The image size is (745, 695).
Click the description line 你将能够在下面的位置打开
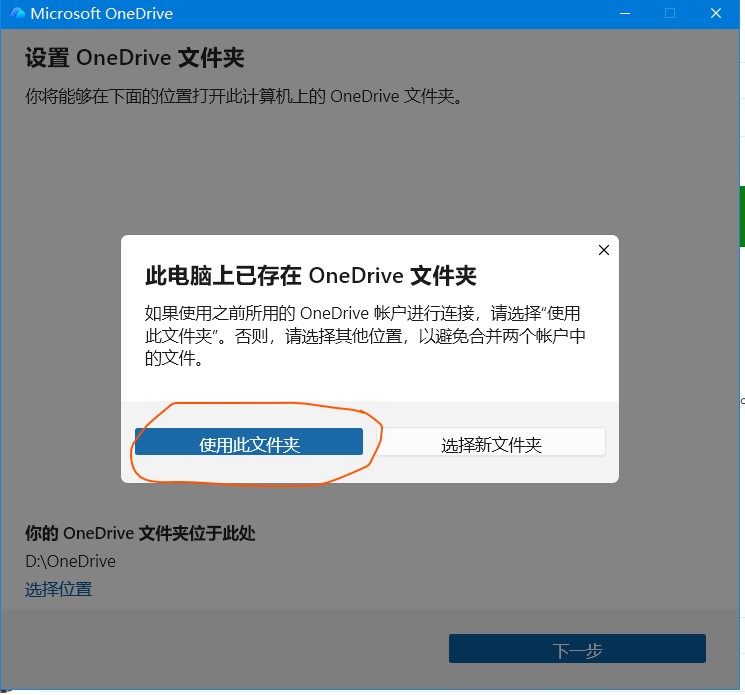click(x=244, y=96)
